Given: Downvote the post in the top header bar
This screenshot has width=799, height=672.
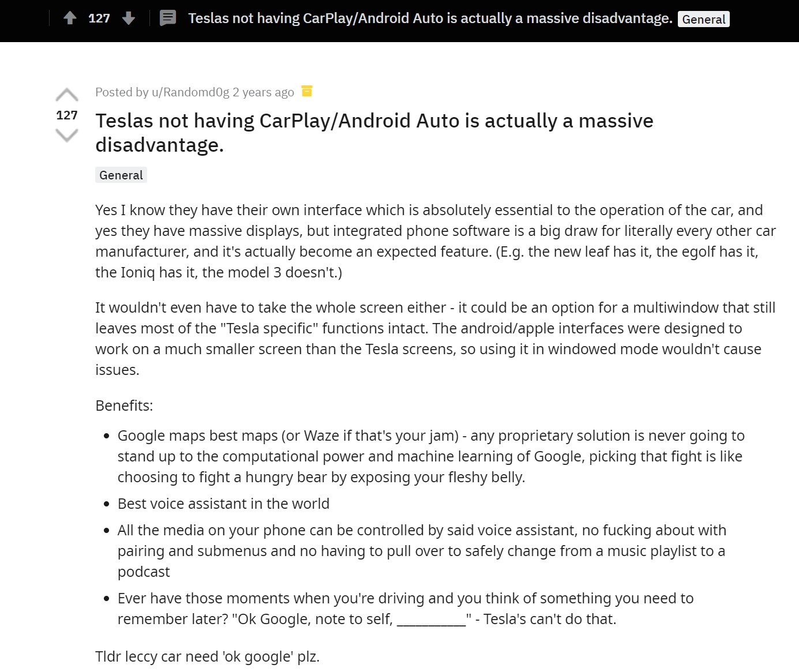Looking at the screenshot, I should [129, 18].
